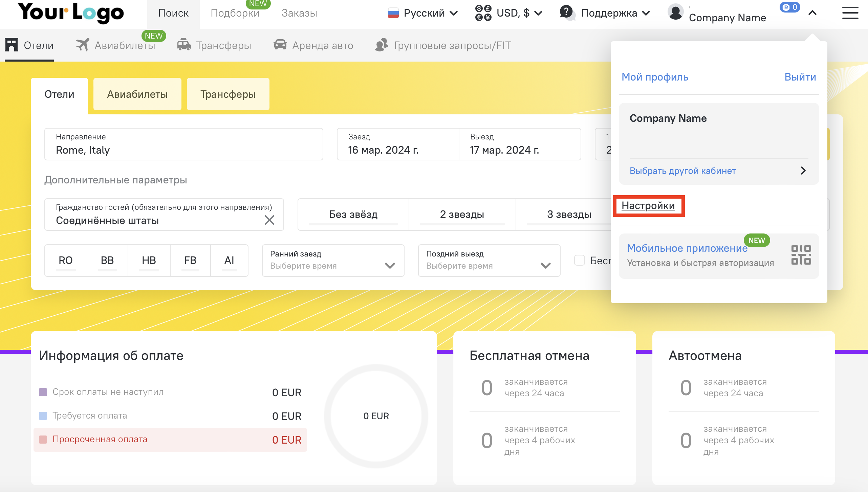Click the Просроченная оплата red color swatch
The height and width of the screenshot is (492, 868).
pos(43,440)
